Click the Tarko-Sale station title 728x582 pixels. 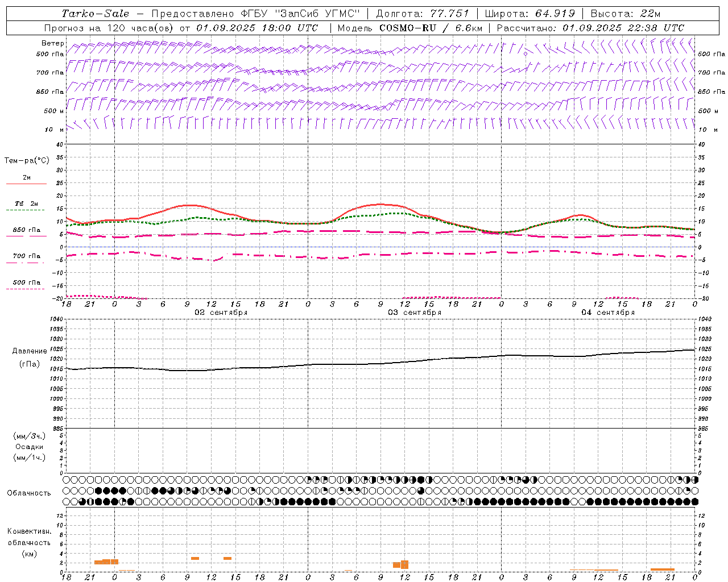pos(95,14)
